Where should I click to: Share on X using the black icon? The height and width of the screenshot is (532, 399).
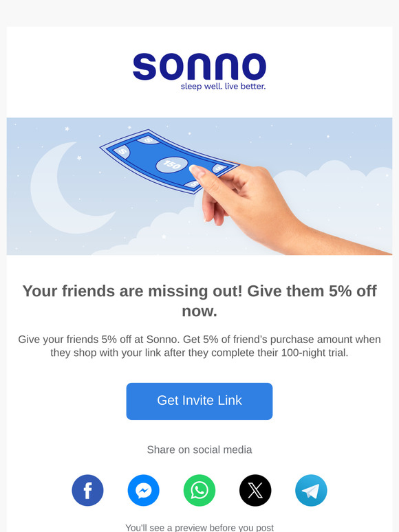pyautogui.click(x=255, y=490)
